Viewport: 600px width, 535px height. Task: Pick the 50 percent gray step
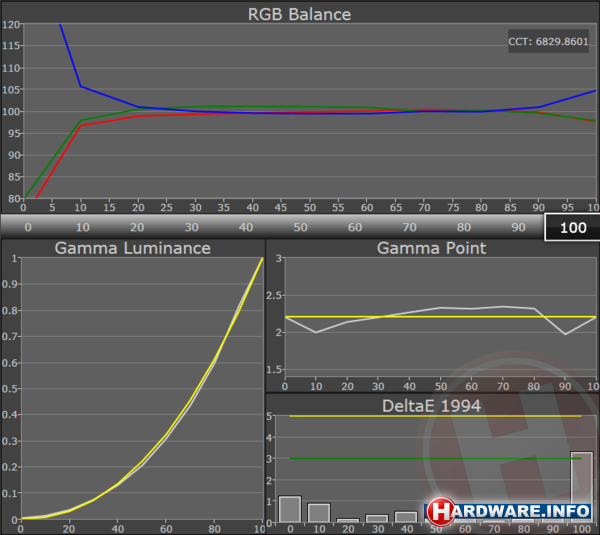pos(300,226)
